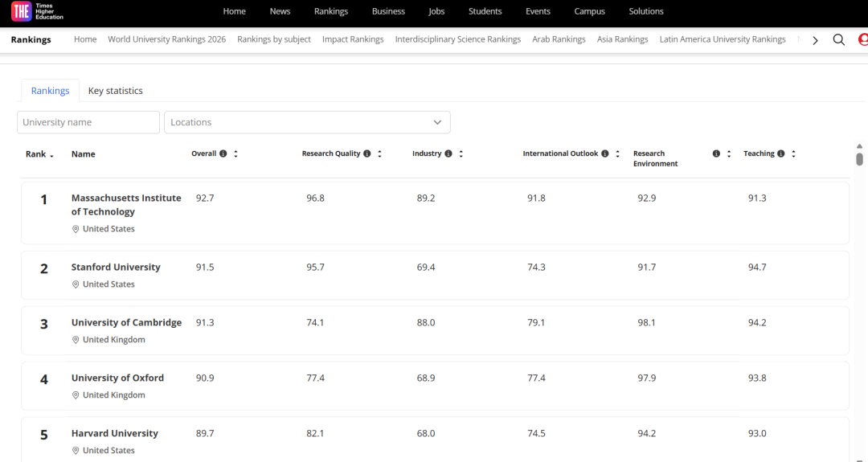
Task: Open University of Oxford page
Action: point(117,378)
